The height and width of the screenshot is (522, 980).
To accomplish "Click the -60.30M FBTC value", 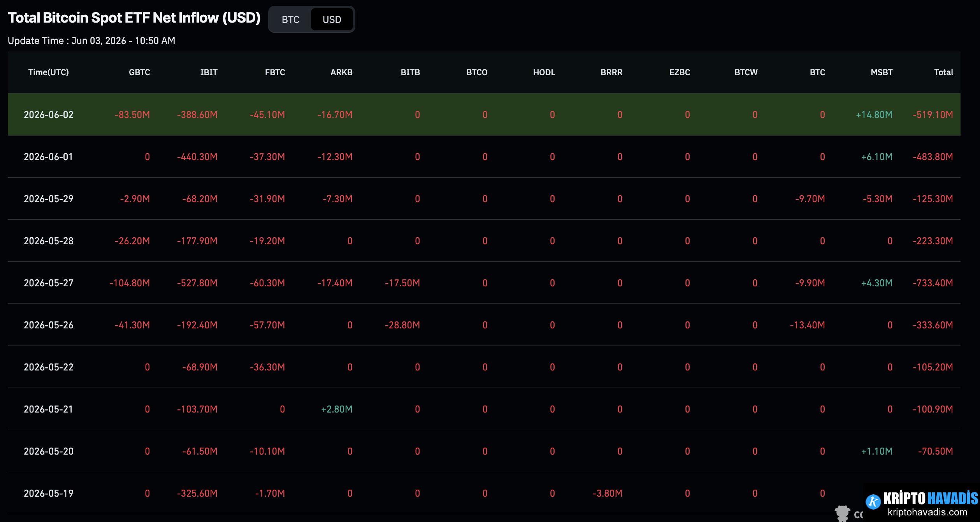I will click(267, 283).
